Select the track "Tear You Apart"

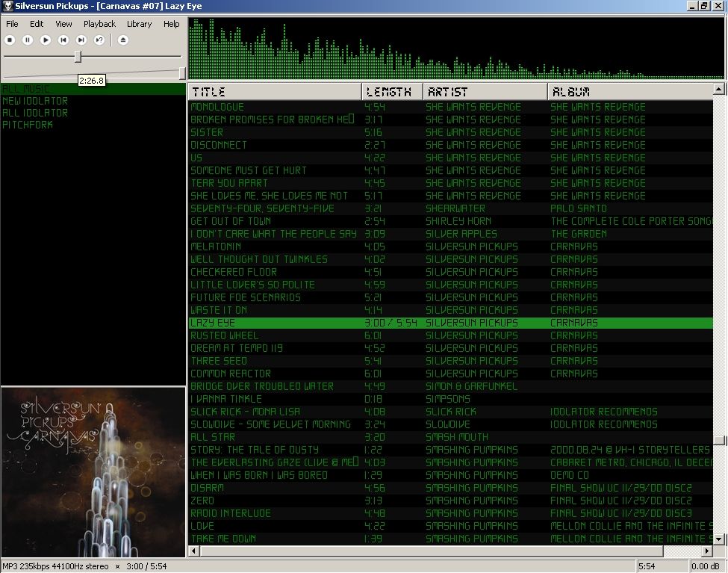pyautogui.click(x=450, y=183)
